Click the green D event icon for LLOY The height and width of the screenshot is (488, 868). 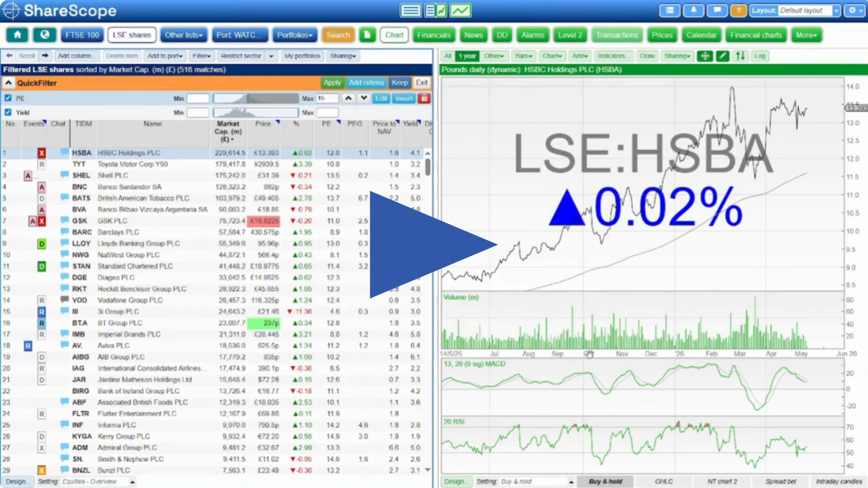click(42, 244)
